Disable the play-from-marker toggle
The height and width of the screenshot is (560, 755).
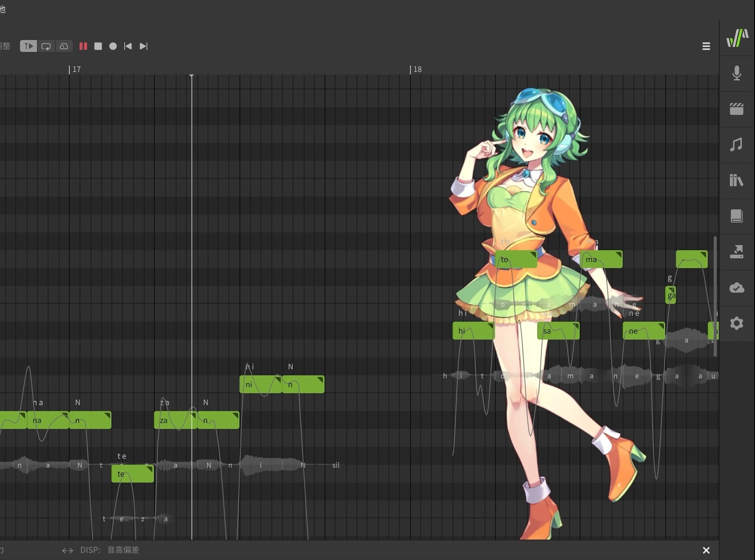coord(28,46)
